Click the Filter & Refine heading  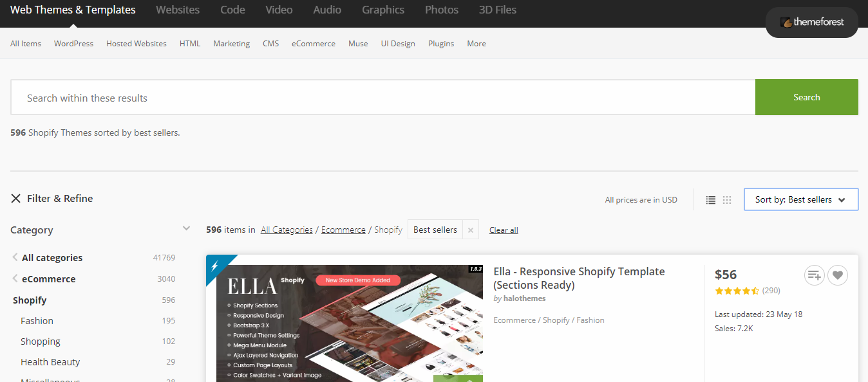tap(60, 199)
